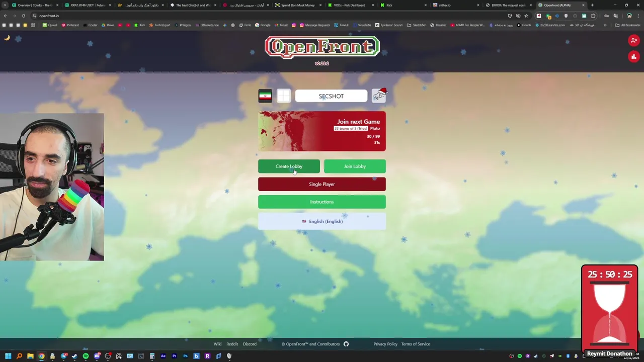This screenshot has width=644, height=362.
Task: Open the Poliigon bookmark
Action: pos(182,25)
